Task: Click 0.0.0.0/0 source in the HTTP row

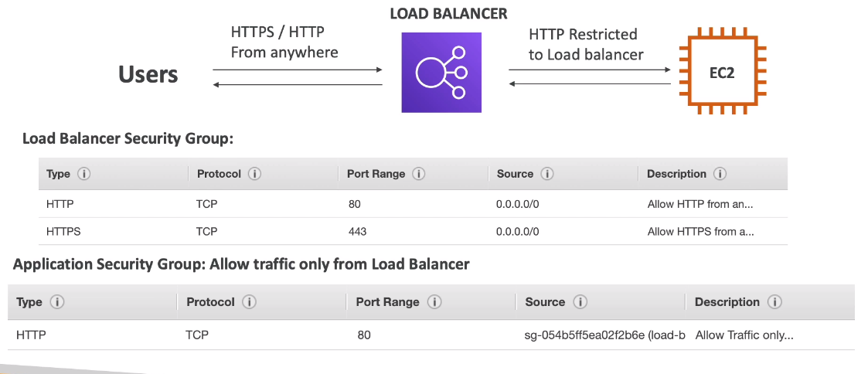Action: (x=517, y=206)
